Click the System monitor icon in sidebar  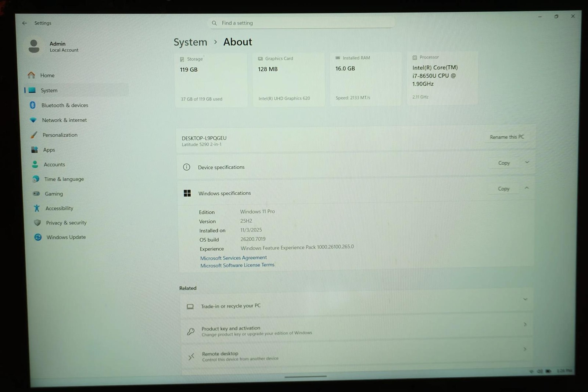32,90
